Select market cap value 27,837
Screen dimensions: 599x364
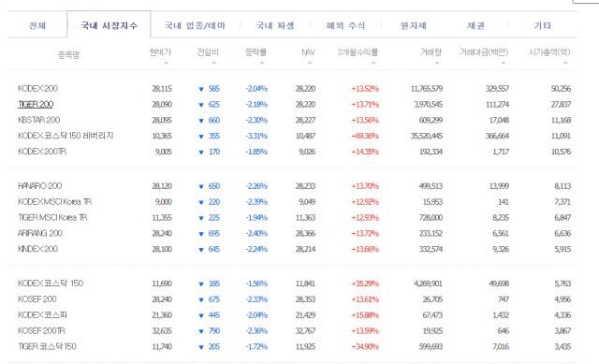pos(561,104)
